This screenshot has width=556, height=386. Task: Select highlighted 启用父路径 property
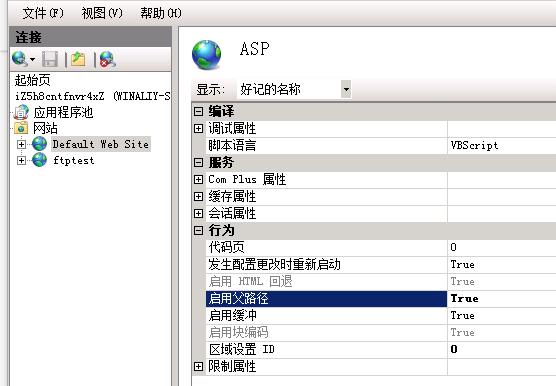pyautogui.click(x=326, y=298)
